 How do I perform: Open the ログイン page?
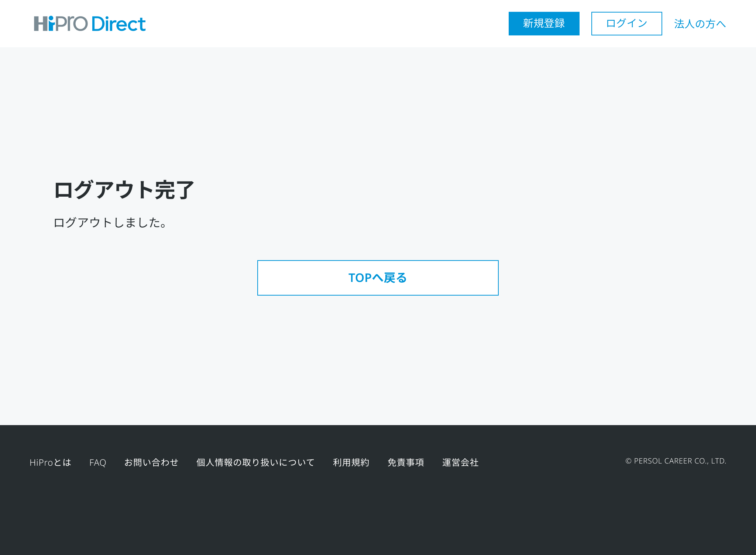[x=626, y=24]
